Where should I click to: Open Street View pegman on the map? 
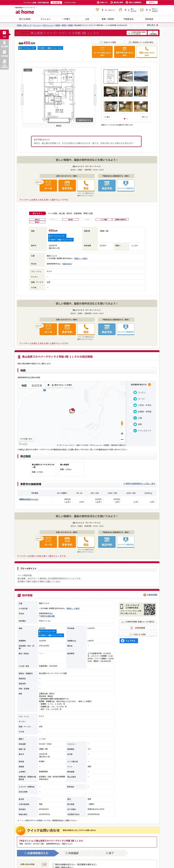pyautogui.click(x=122, y=423)
